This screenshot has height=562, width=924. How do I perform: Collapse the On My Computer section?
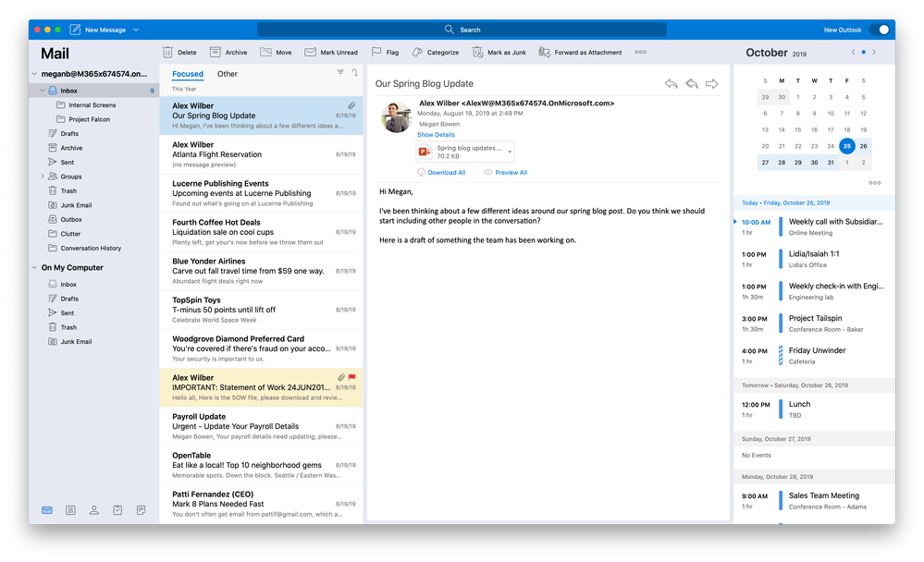pos(34,267)
